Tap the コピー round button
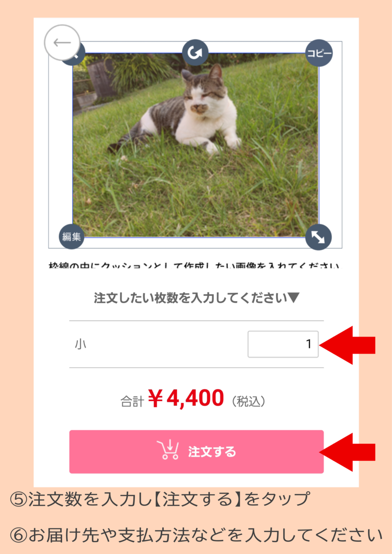This screenshot has width=392, height=554. [319, 53]
